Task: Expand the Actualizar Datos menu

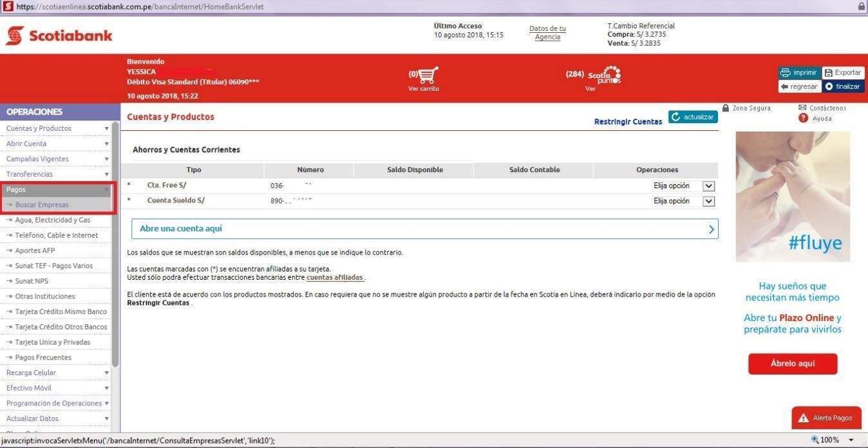Action: coord(57,418)
